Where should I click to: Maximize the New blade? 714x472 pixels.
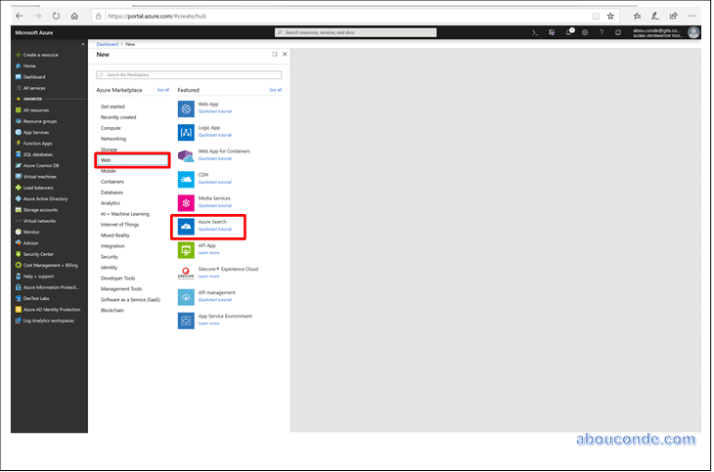click(x=275, y=54)
